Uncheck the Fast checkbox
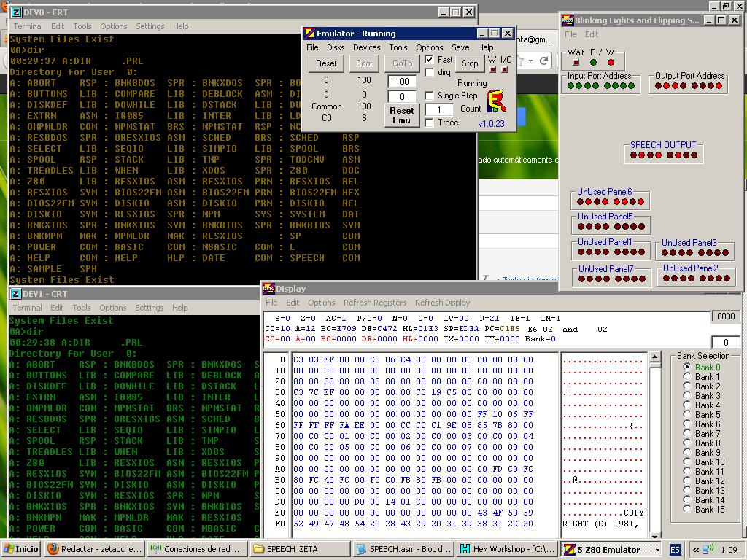The height and width of the screenshot is (560, 747). click(430, 60)
